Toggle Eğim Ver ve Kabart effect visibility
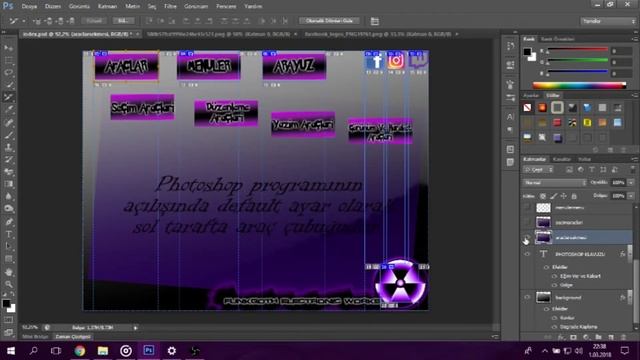Viewport: 640px width, 360px height. (554, 276)
